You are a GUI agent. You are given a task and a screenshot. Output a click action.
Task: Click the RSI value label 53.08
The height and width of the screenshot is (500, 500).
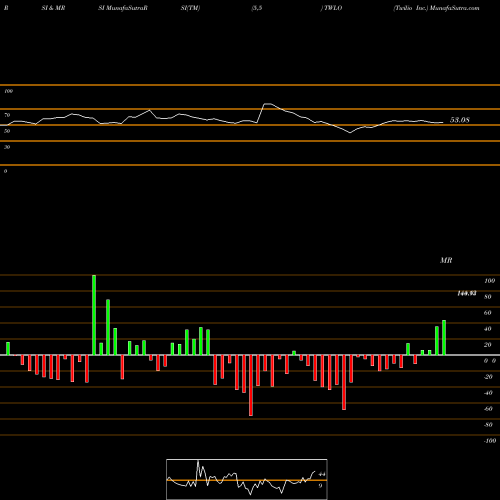460,120
